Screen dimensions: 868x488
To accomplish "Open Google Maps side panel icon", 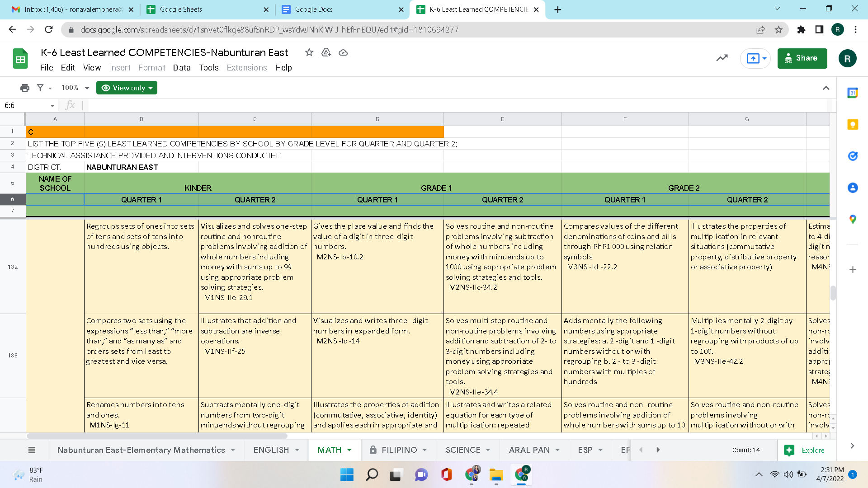I will pos(853,219).
